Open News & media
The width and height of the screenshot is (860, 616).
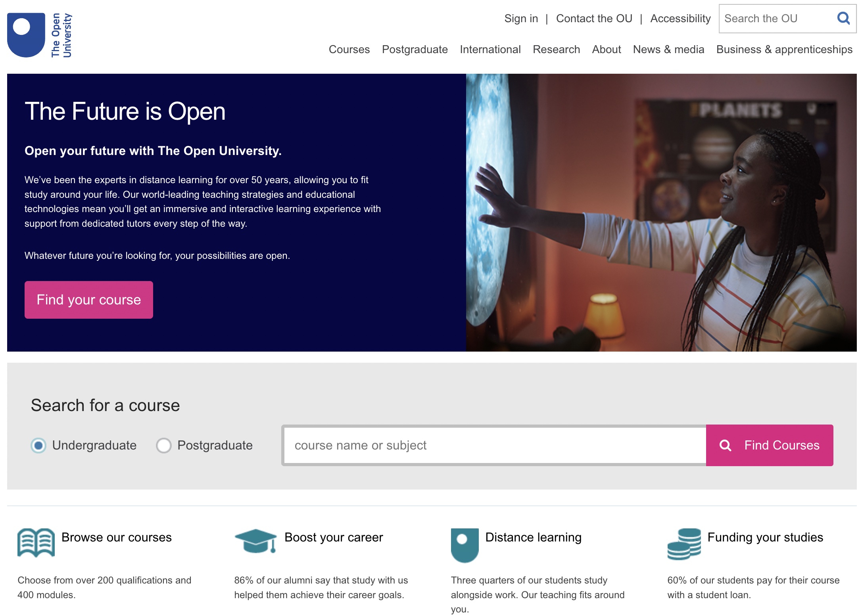(x=668, y=50)
